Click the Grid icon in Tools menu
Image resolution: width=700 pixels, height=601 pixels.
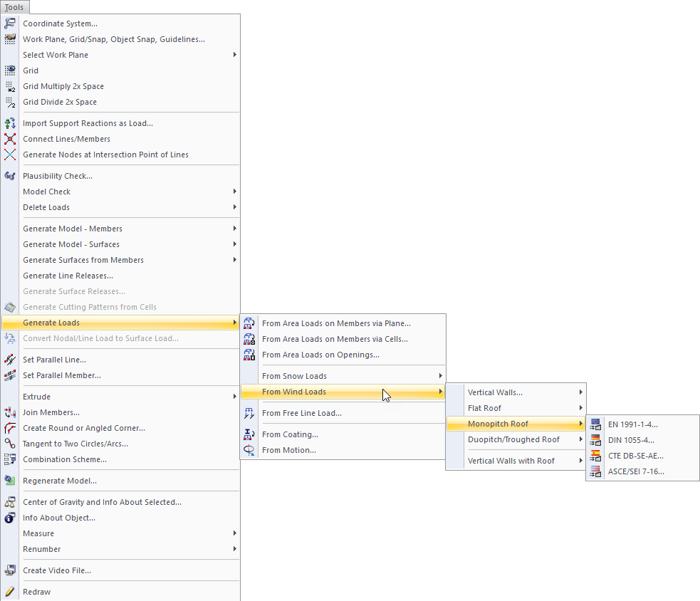pos(10,70)
